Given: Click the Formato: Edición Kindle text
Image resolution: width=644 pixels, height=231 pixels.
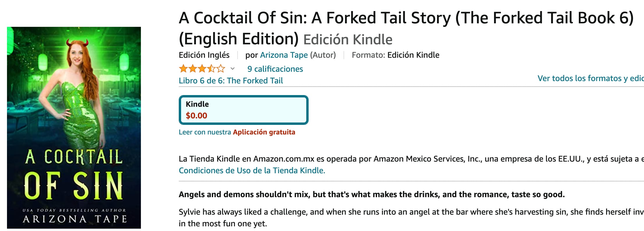Looking at the screenshot, I should click(x=395, y=55).
